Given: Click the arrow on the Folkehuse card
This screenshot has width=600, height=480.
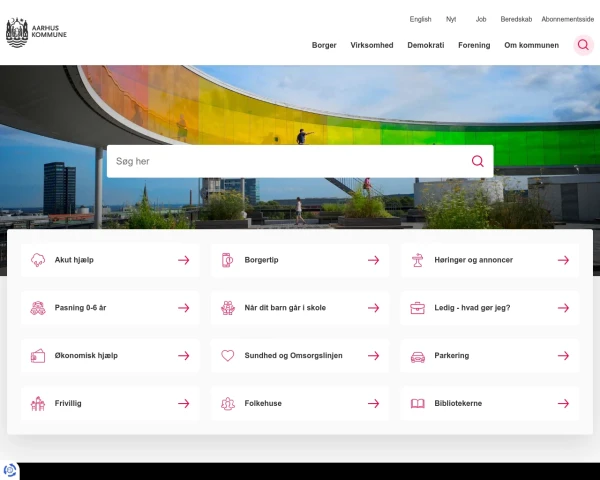Looking at the screenshot, I should pyautogui.click(x=373, y=403).
